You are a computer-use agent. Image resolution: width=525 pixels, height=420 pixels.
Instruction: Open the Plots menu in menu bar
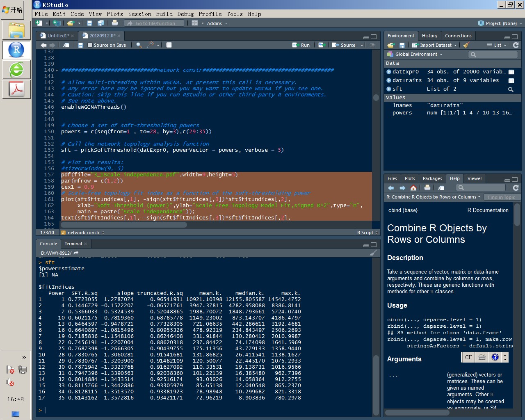115,14
